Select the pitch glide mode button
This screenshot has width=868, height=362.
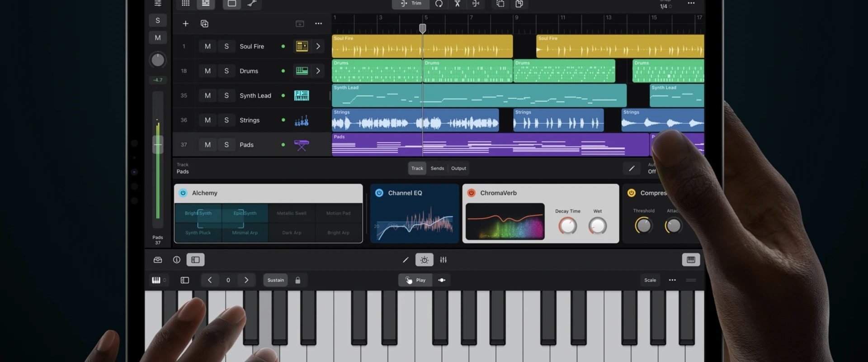click(442, 280)
